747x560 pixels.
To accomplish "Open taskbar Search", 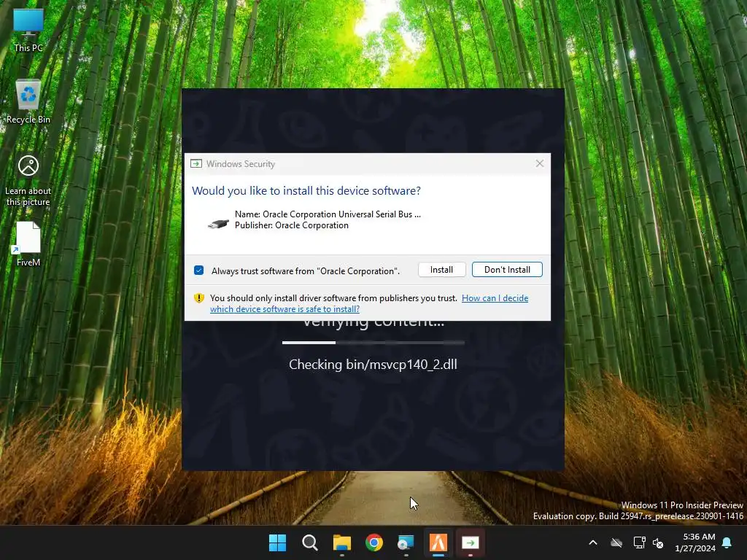I will point(309,542).
